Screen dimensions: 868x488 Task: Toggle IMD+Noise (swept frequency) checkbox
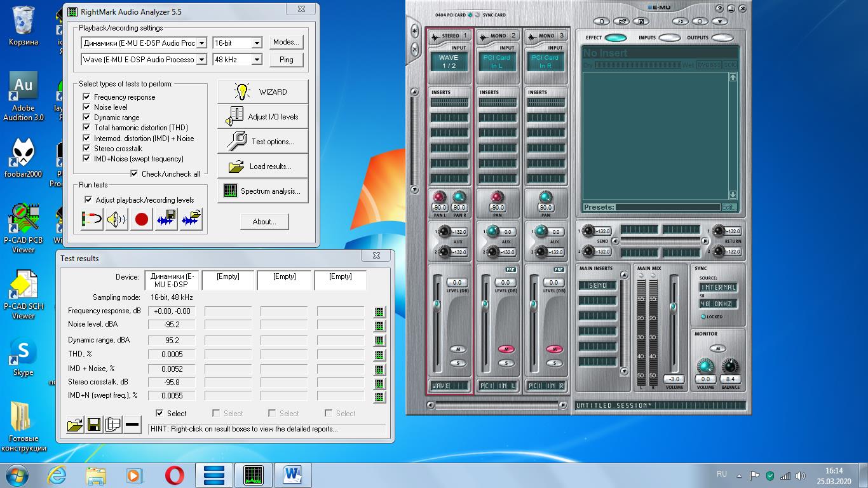tap(86, 158)
